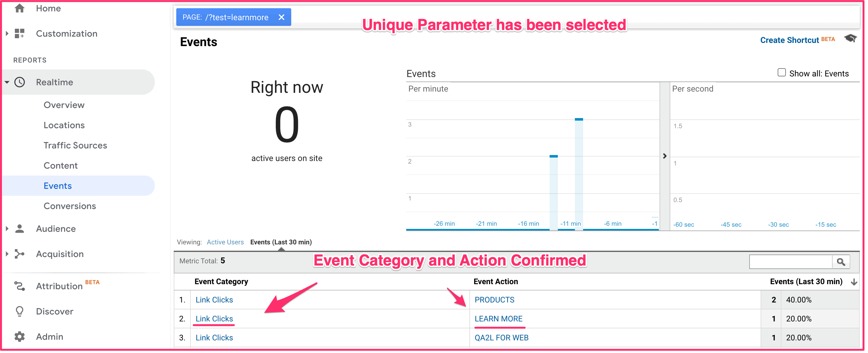The height and width of the screenshot is (353, 868).
Task: Enable the Show all Events checkbox
Action: tap(781, 73)
